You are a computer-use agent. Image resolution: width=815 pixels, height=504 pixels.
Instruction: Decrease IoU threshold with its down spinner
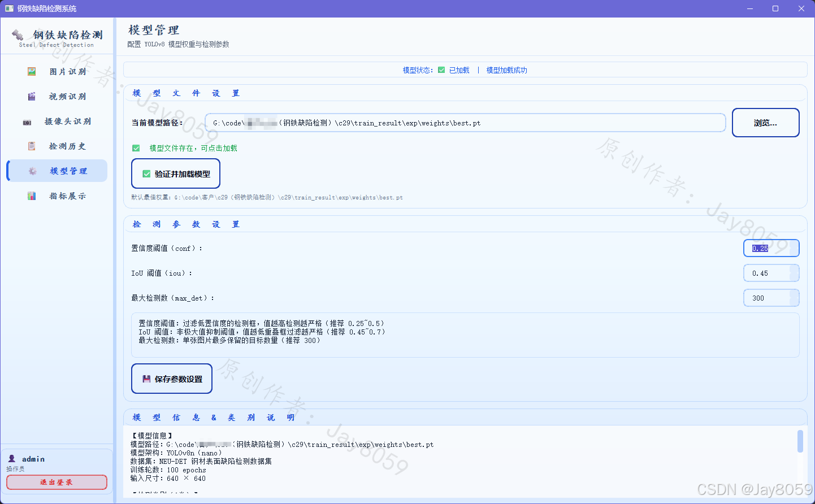794,277
